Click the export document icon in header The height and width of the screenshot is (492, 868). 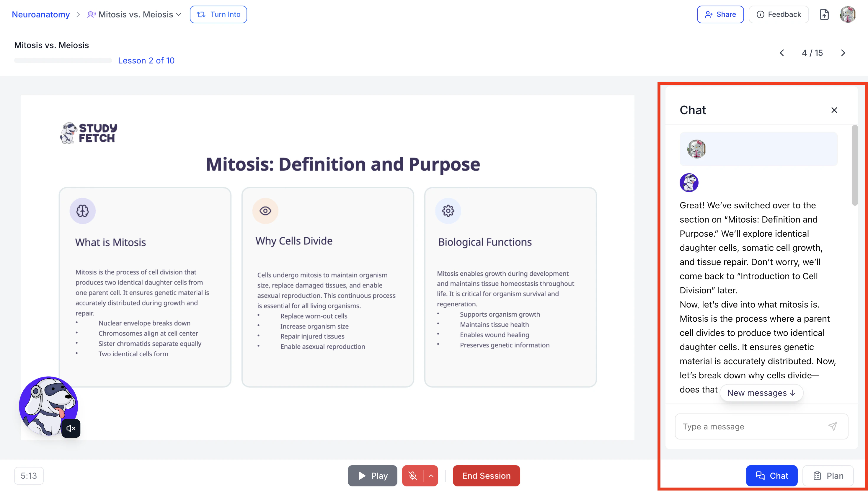[824, 14]
